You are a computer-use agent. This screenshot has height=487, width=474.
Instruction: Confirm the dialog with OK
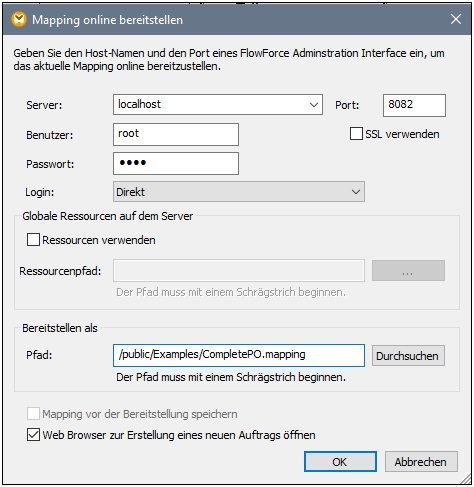pos(340,462)
